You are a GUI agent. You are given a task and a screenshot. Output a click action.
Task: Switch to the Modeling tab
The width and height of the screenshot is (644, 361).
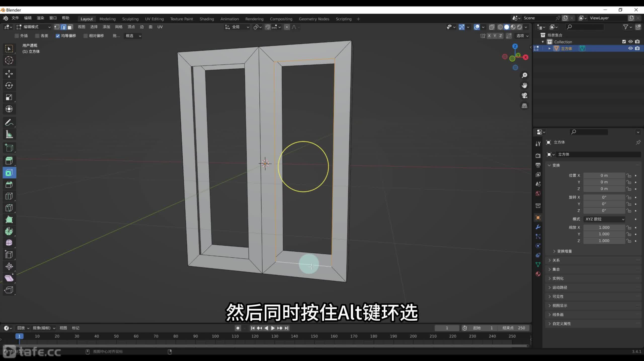coord(107,19)
